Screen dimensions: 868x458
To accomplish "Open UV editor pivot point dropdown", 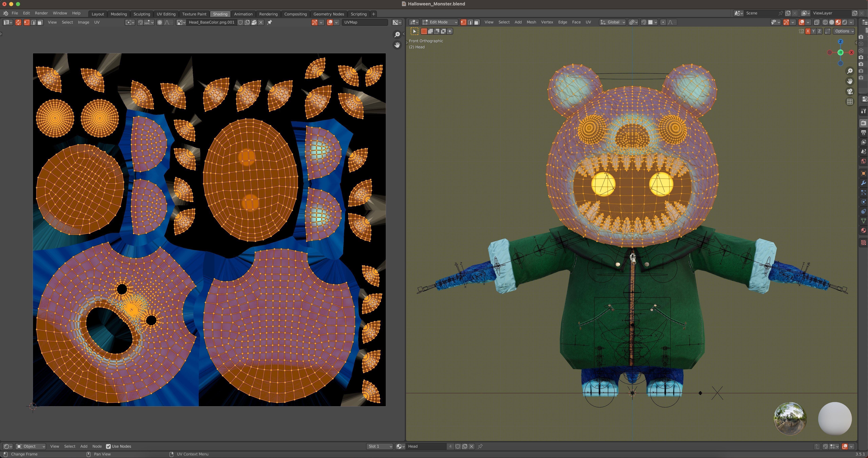I will pyautogui.click(x=130, y=22).
